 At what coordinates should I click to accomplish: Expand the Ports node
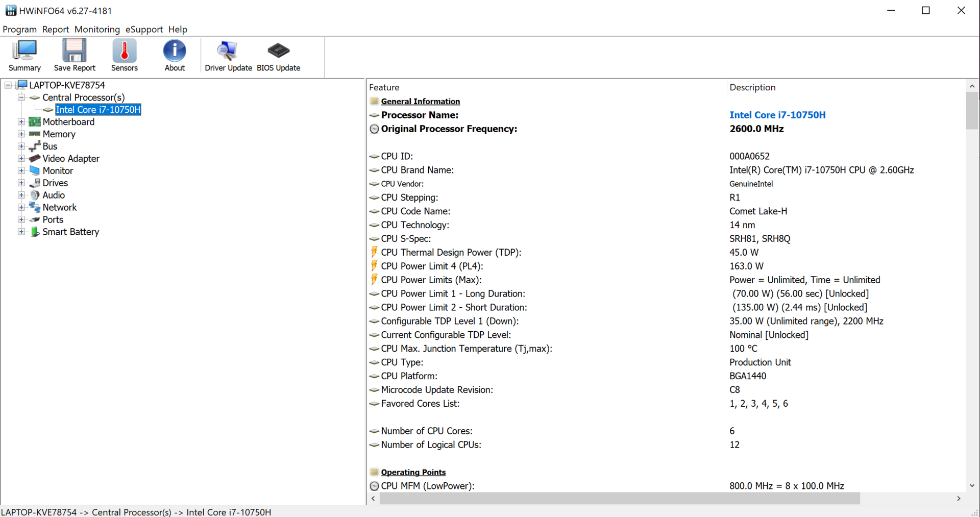[21, 220]
